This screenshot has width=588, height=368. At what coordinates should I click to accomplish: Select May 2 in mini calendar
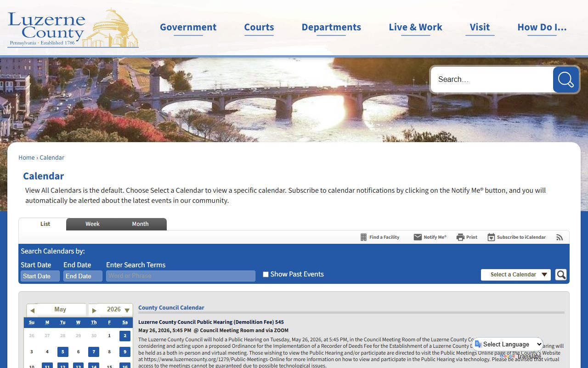[124, 336]
